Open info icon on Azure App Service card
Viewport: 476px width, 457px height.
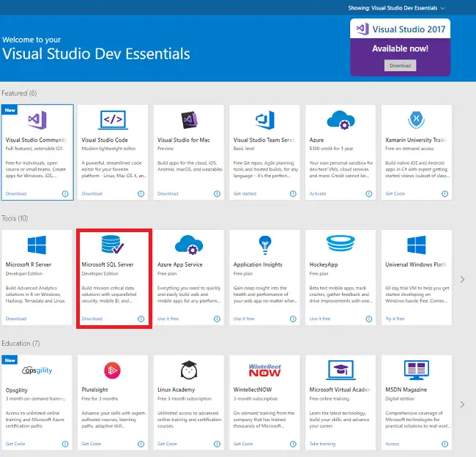pos(217,319)
